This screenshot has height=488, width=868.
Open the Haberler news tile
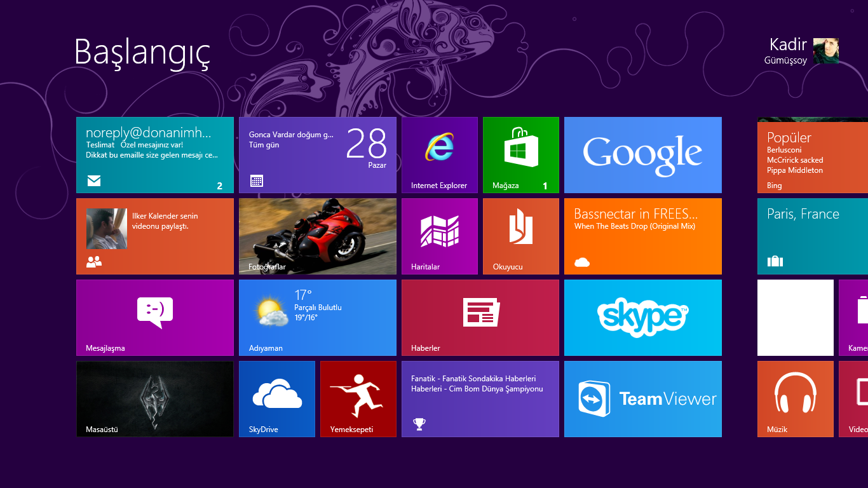point(480,318)
